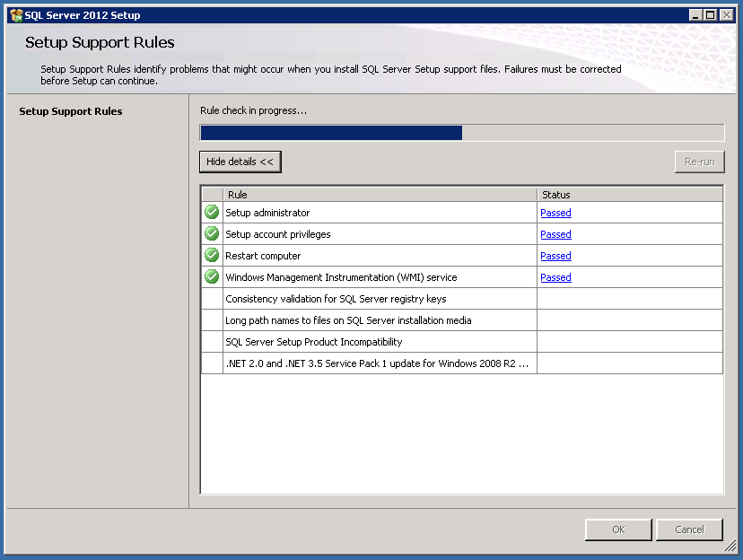Select the Setup account privileges rule text
The height and width of the screenshot is (560, 743).
pyautogui.click(x=278, y=234)
